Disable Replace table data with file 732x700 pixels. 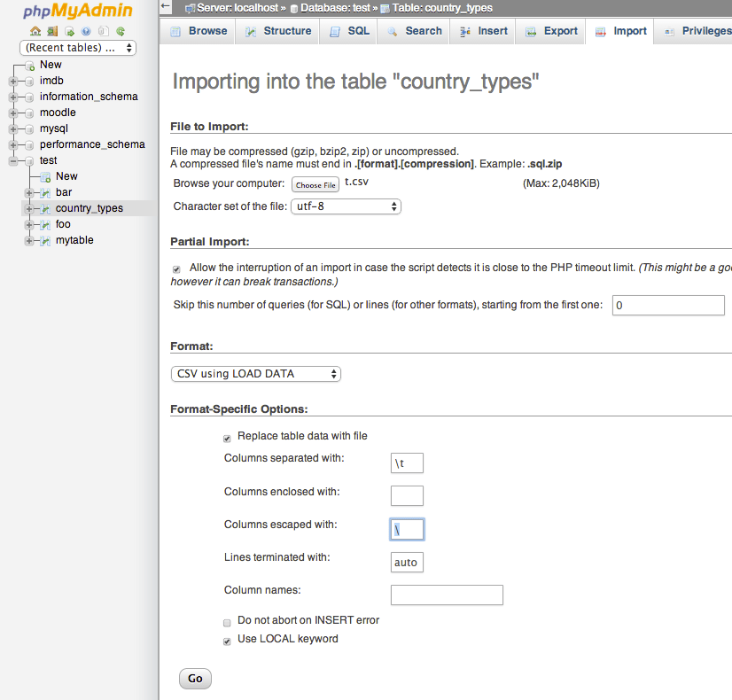(226, 437)
